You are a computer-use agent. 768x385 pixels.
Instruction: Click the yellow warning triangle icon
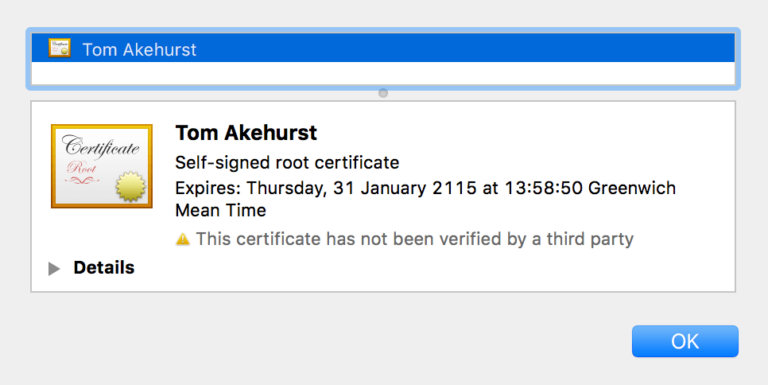point(183,239)
